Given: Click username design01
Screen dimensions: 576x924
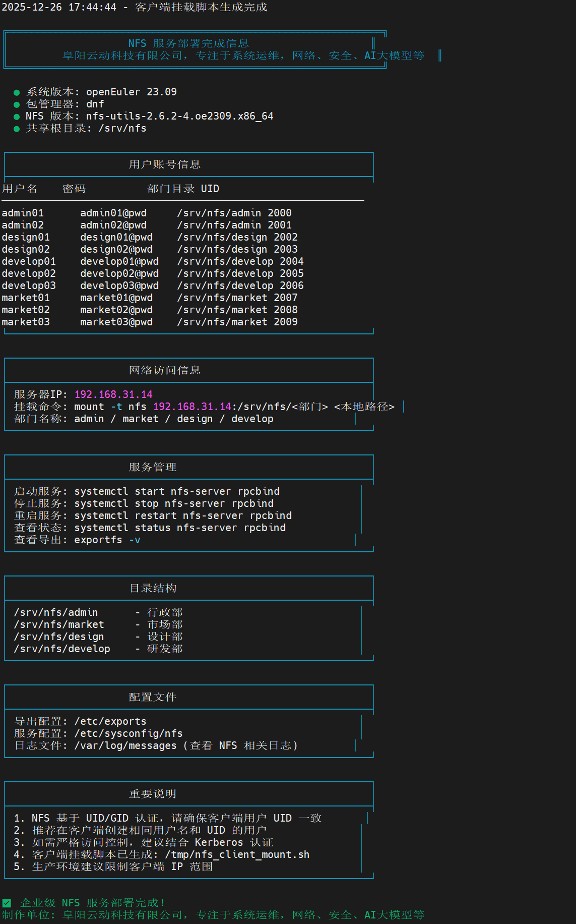Looking at the screenshot, I should pos(26,237).
